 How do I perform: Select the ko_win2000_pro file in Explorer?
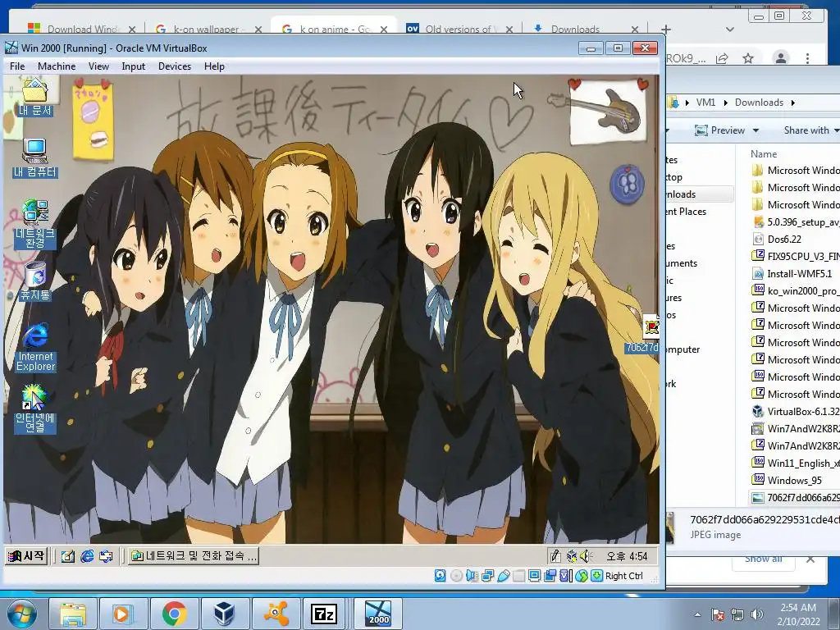pyautogui.click(x=796, y=290)
